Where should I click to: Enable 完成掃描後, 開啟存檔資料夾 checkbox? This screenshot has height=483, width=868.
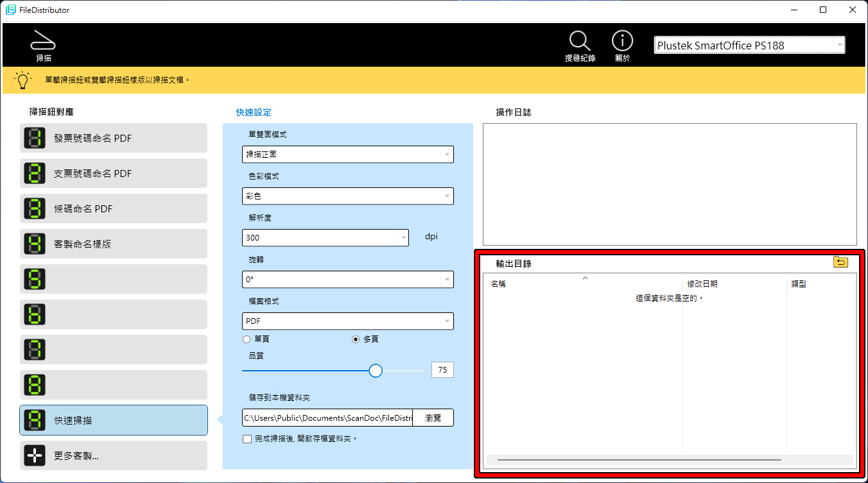pos(247,439)
